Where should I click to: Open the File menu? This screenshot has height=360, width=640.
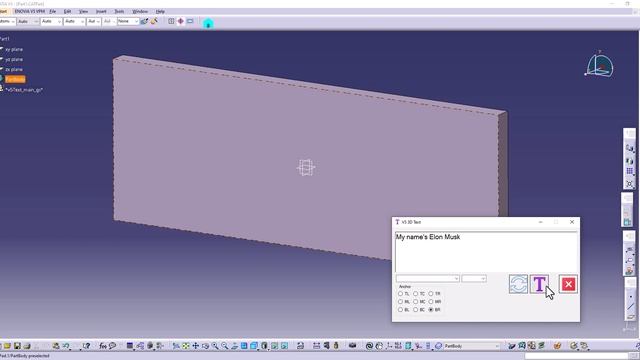click(x=53, y=11)
